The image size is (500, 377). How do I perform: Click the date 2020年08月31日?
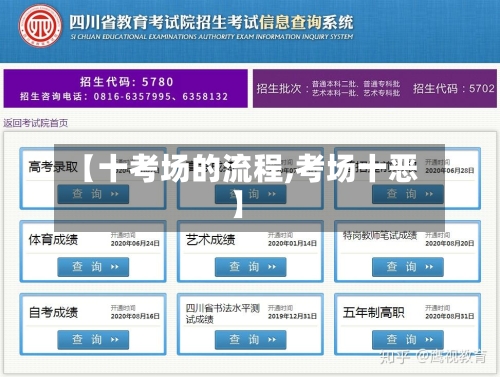pos(450,316)
